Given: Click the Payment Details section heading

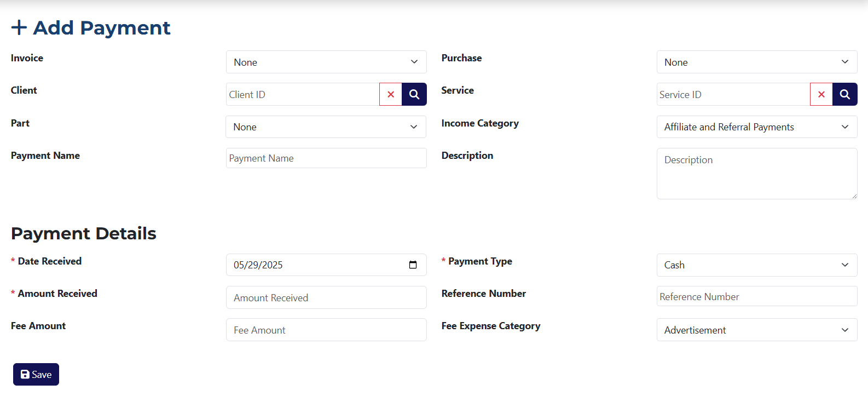Looking at the screenshot, I should point(84,233).
